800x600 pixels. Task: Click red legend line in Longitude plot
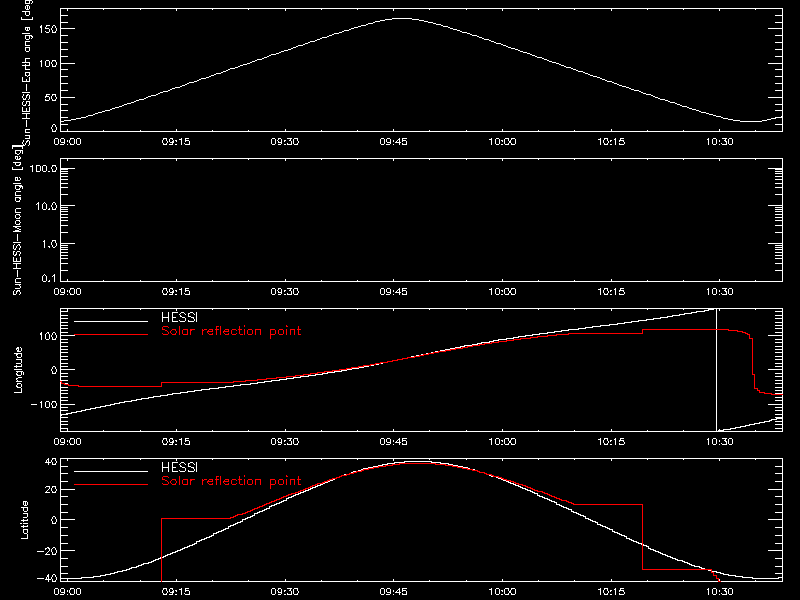coord(111,335)
